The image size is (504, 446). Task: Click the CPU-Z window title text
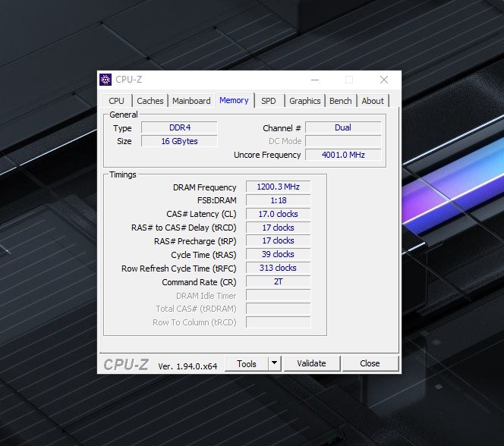tap(129, 80)
